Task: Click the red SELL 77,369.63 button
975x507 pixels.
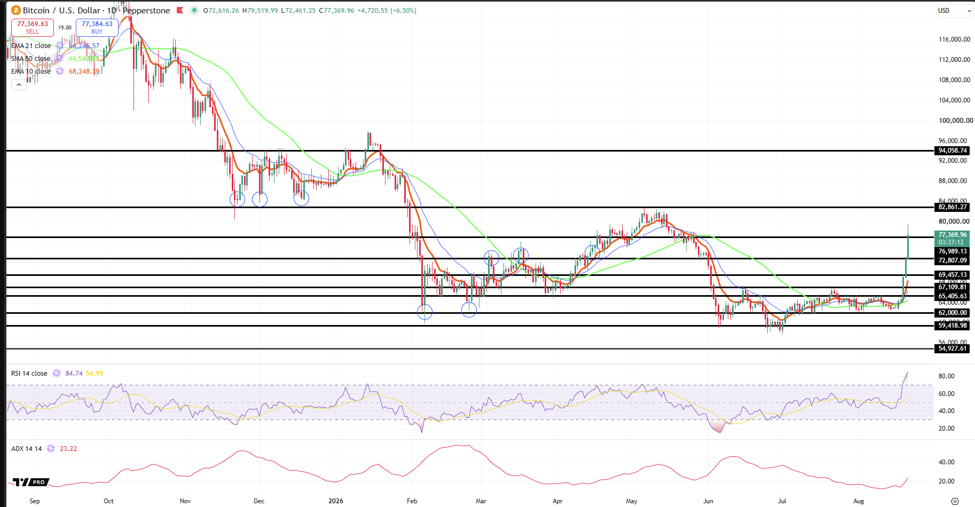Action: tap(32, 27)
